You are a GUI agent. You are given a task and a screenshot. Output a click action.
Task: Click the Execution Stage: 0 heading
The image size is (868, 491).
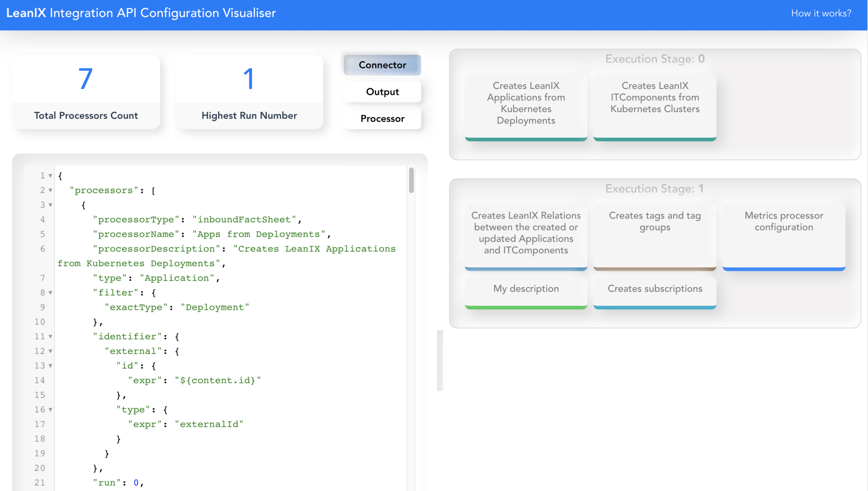pos(655,59)
